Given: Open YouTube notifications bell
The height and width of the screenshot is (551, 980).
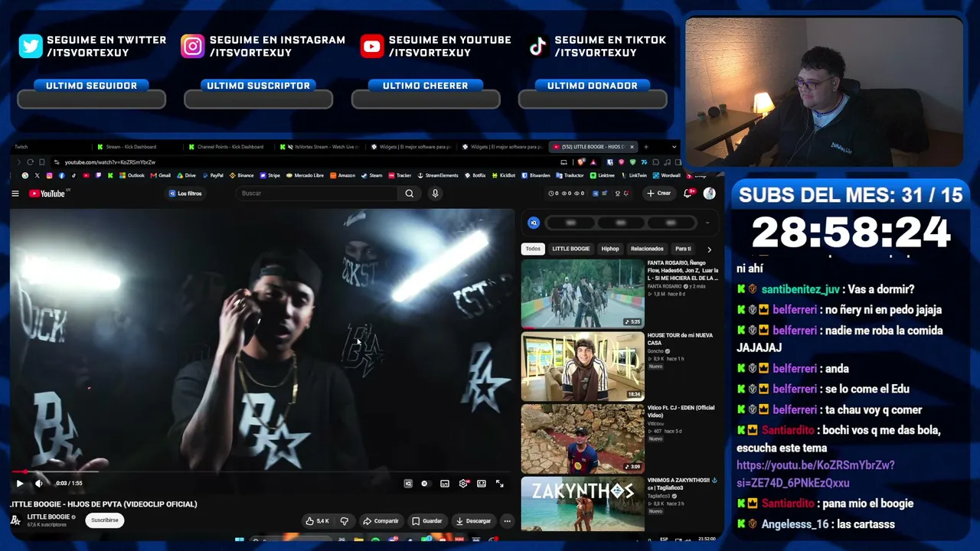Looking at the screenshot, I should coord(688,194).
